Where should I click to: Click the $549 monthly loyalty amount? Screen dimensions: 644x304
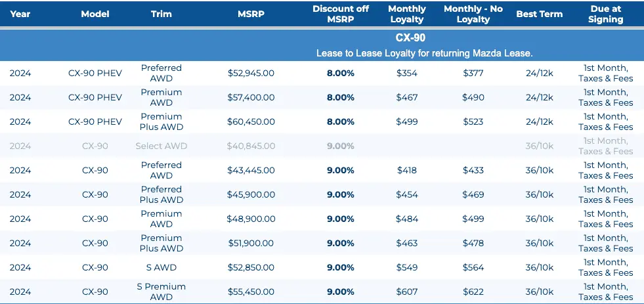tap(407, 267)
